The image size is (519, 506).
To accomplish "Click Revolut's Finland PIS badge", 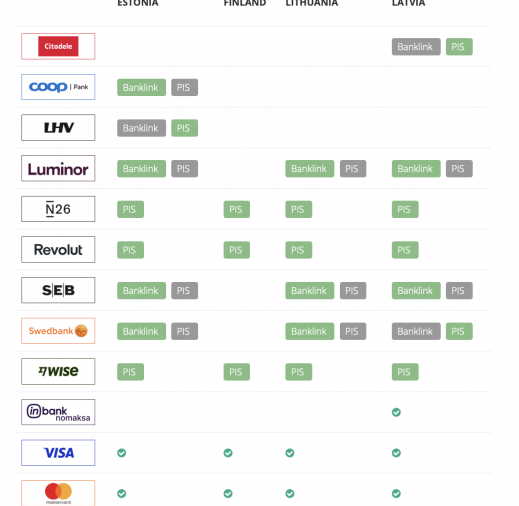I will (237, 250).
